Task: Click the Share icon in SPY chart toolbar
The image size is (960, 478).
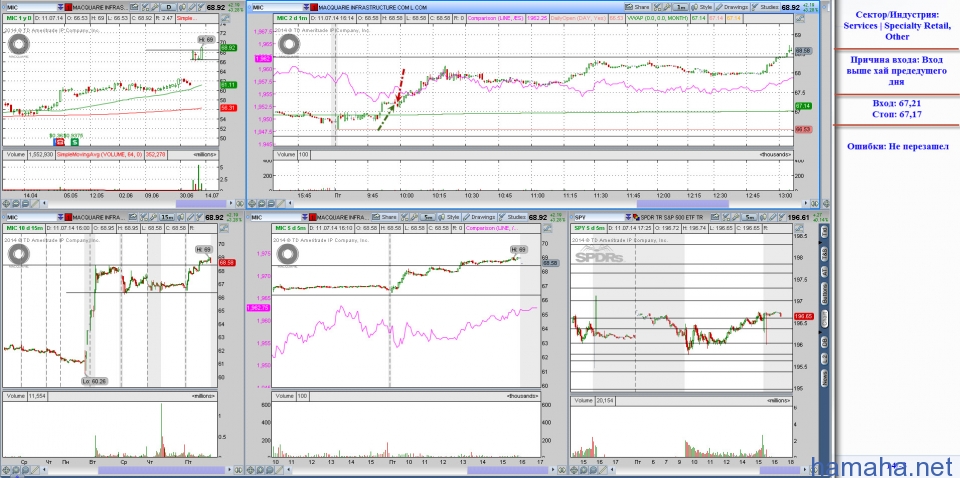Action: point(714,217)
